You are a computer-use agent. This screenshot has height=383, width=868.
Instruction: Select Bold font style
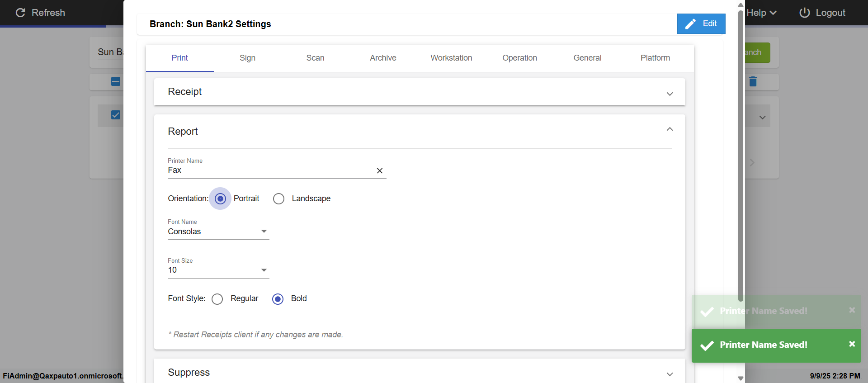click(278, 299)
